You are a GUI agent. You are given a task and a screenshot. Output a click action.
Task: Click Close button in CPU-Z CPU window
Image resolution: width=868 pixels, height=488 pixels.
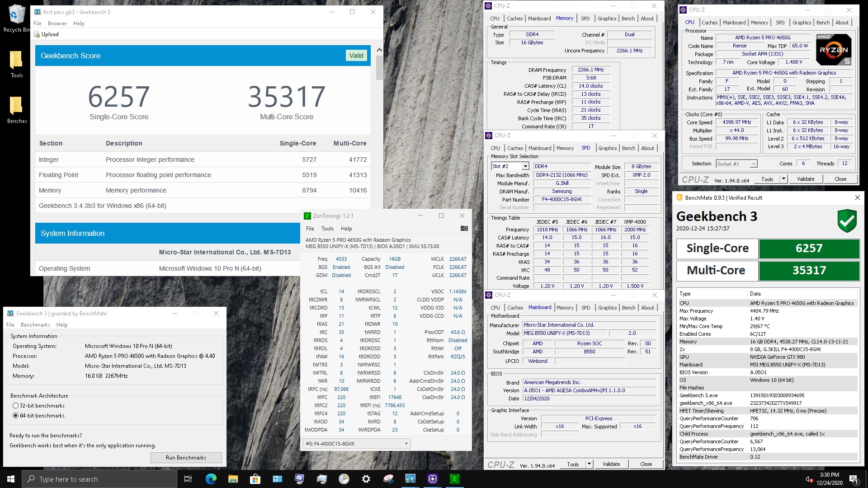pyautogui.click(x=840, y=179)
